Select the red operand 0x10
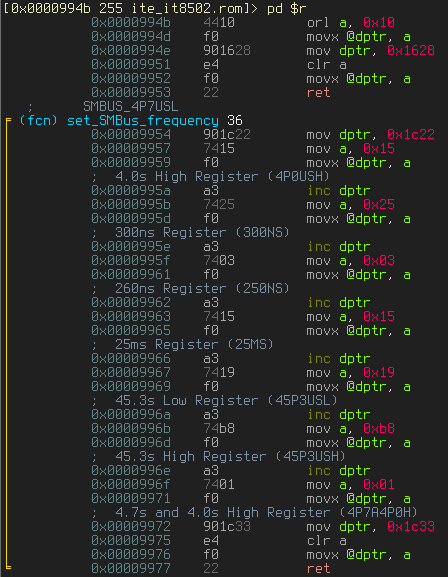The width and height of the screenshot is (448, 577). pos(379,23)
